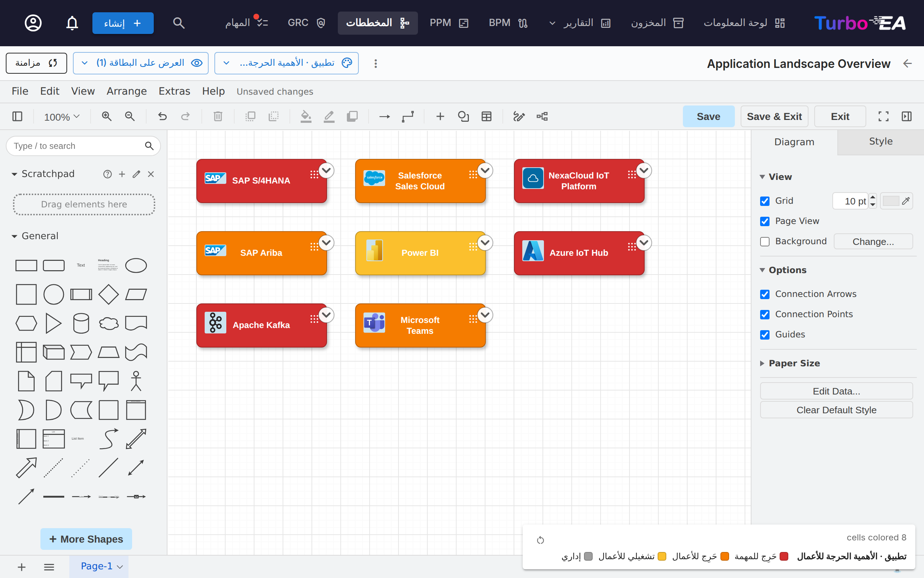Open the Arrange menu

point(127,91)
